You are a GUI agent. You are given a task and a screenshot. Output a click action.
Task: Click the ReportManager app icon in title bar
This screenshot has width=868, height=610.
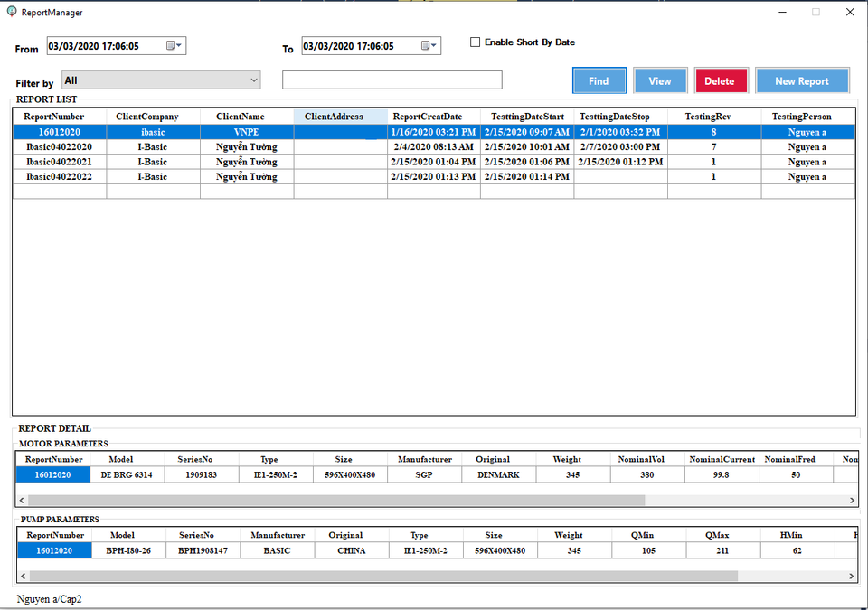point(11,12)
